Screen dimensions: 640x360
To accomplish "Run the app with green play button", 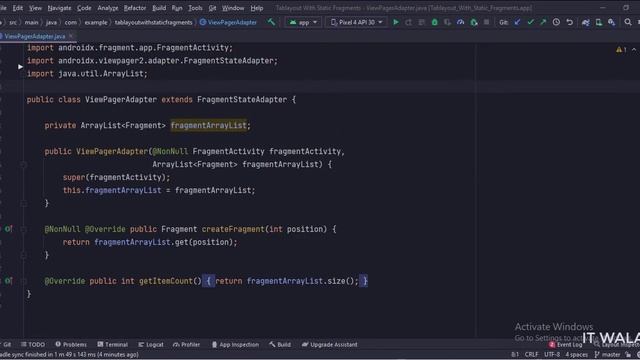I will [x=396, y=22].
